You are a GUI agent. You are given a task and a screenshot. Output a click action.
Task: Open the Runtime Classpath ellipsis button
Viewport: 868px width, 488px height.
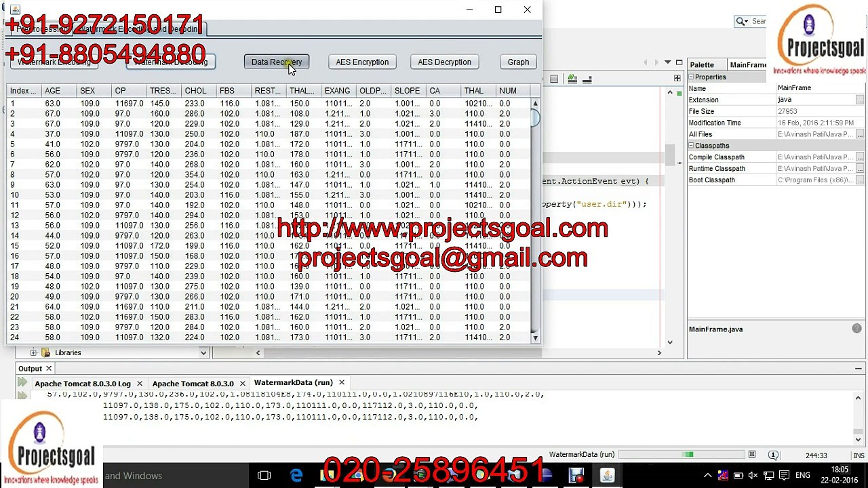pyautogui.click(x=860, y=169)
